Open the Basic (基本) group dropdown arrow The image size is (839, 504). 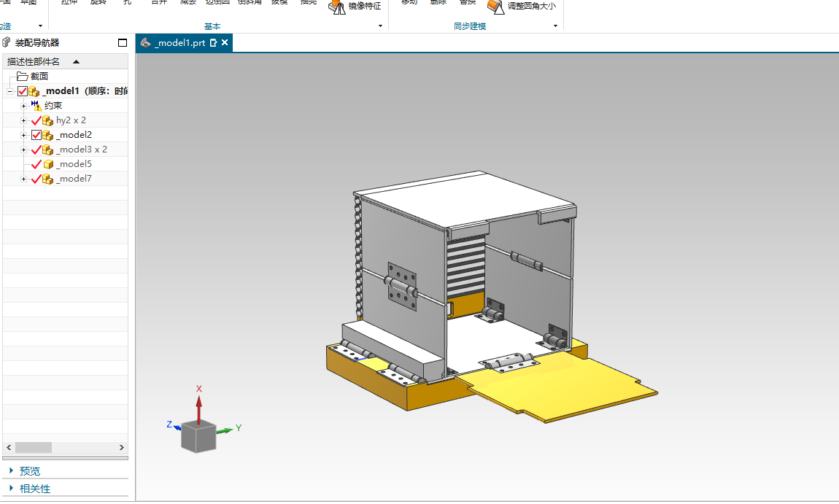tap(380, 26)
